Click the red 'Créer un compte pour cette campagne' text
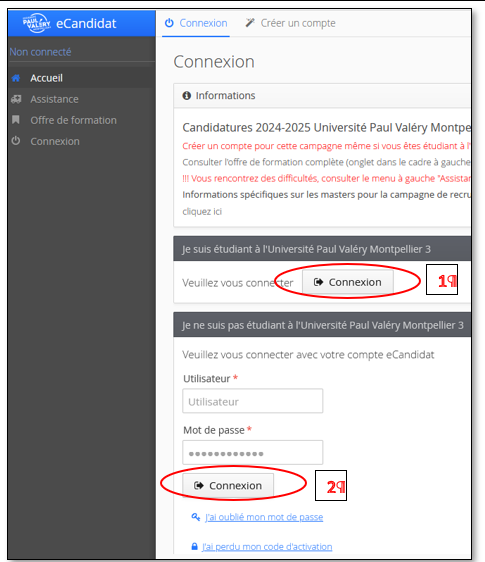 pyautogui.click(x=326, y=146)
